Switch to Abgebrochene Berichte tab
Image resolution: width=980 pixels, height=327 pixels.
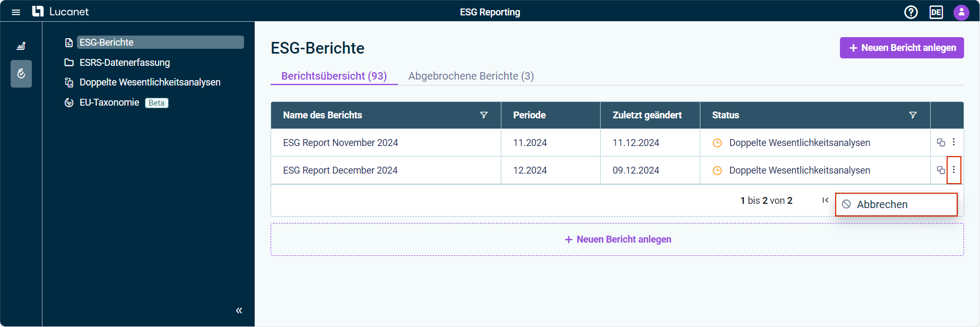pyautogui.click(x=471, y=76)
